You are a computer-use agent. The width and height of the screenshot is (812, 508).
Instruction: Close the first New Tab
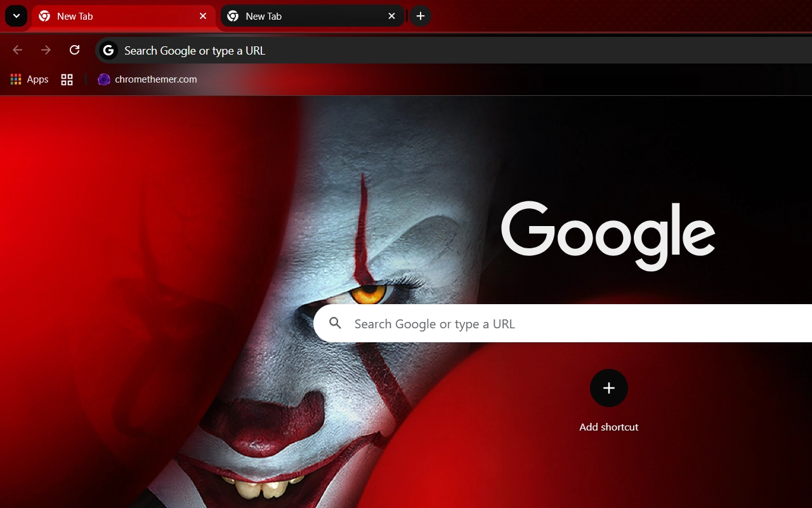[x=203, y=16]
